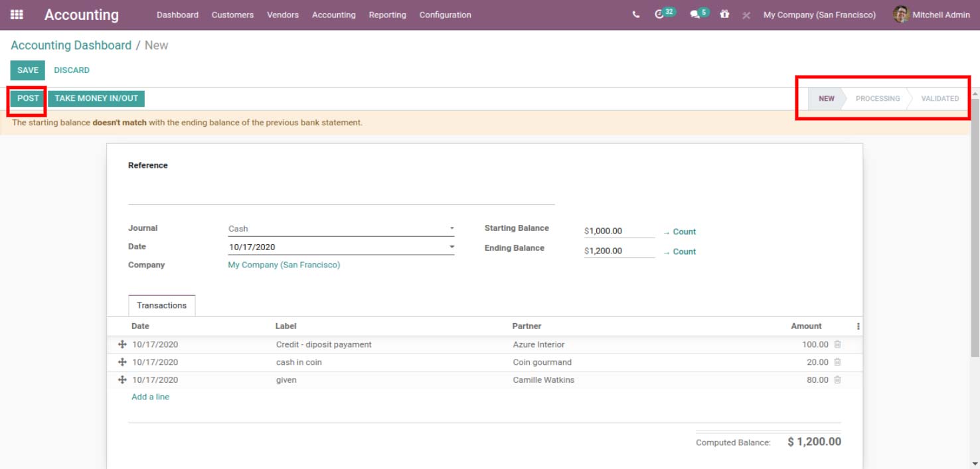Click Add a line link
The image size is (980, 469).
pyautogui.click(x=150, y=397)
